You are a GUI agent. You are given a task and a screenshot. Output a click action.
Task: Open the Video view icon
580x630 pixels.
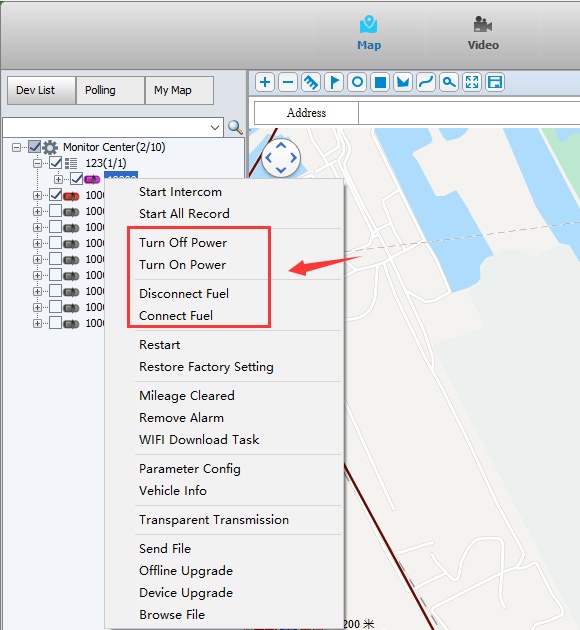(482, 24)
